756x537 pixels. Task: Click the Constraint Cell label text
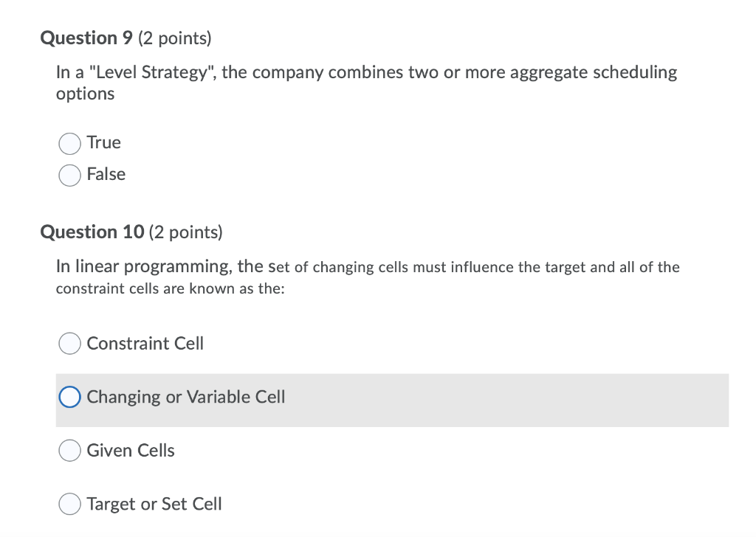[145, 343]
